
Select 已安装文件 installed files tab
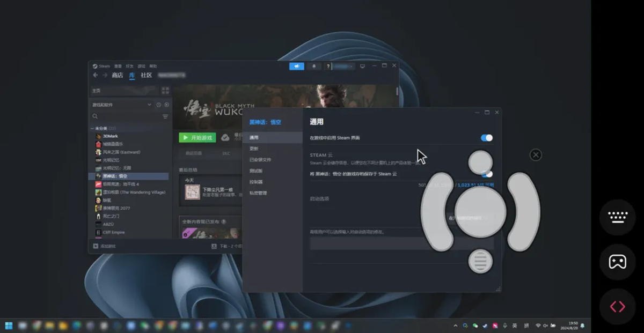coord(273,160)
